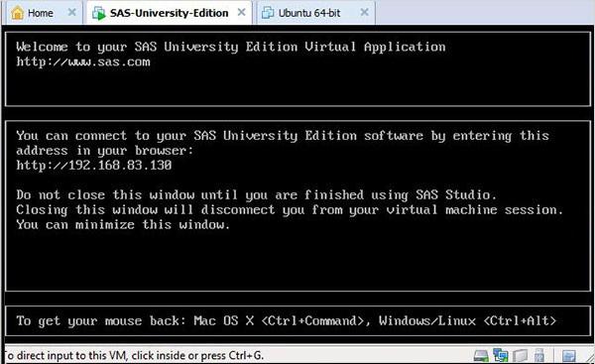This screenshot has height=364, width=595.
Task: Click 'You can minimize this window.' line
Action: coord(123,225)
